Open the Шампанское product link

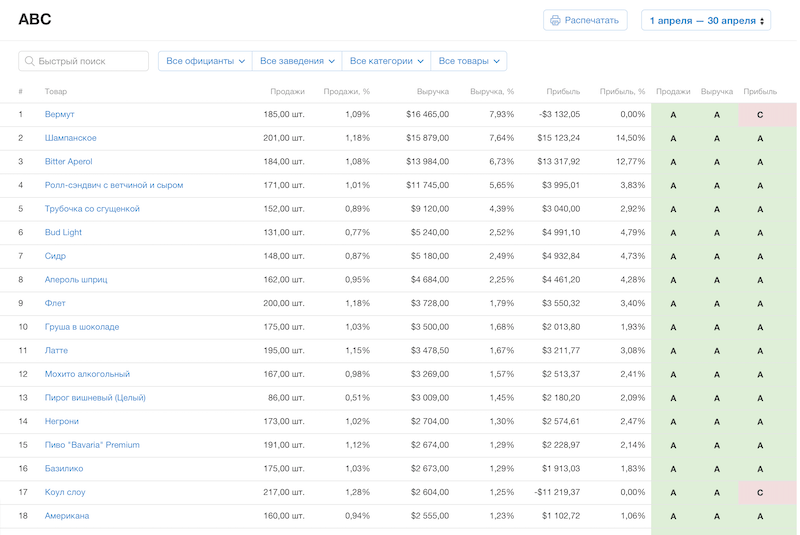tap(70, 138)
